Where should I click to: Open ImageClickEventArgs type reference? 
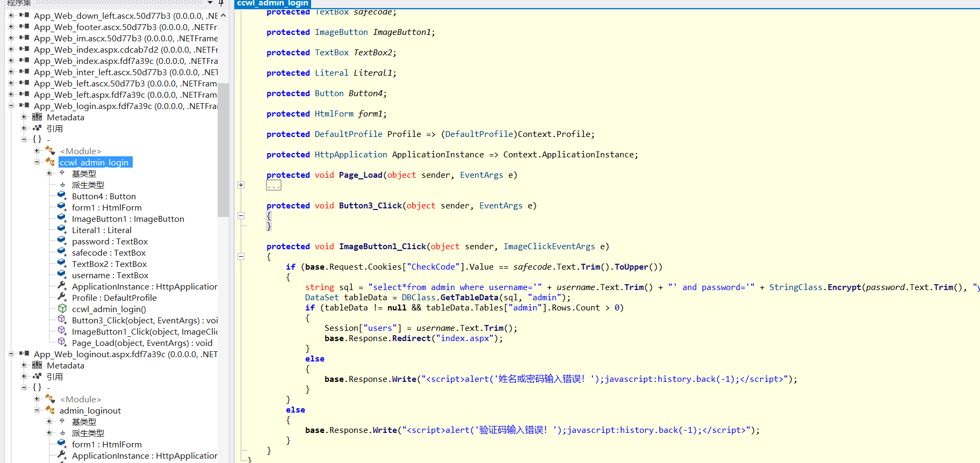coord(549,246)
